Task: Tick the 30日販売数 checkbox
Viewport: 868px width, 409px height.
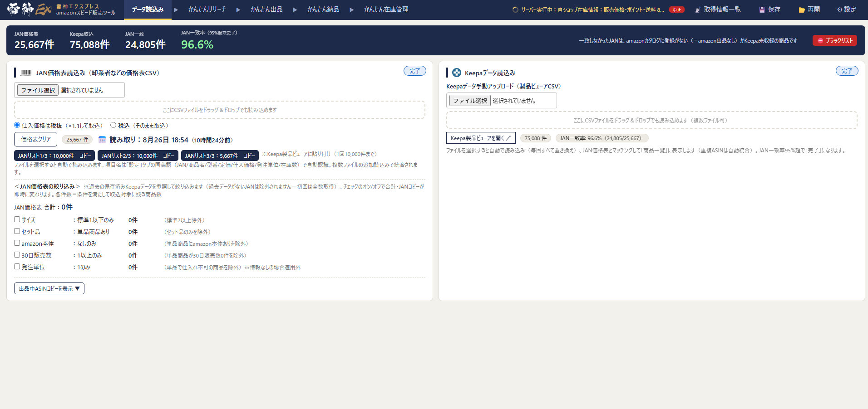Action: [17, 255]
